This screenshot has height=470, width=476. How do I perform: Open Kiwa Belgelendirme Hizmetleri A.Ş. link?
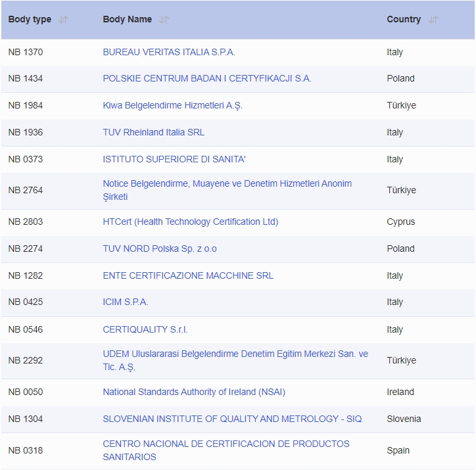click(x=172, y=106)
